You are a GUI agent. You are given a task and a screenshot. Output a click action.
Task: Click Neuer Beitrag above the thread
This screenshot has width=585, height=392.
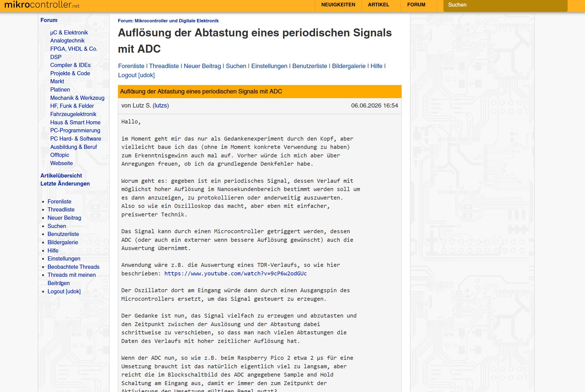tap(202, 66)
